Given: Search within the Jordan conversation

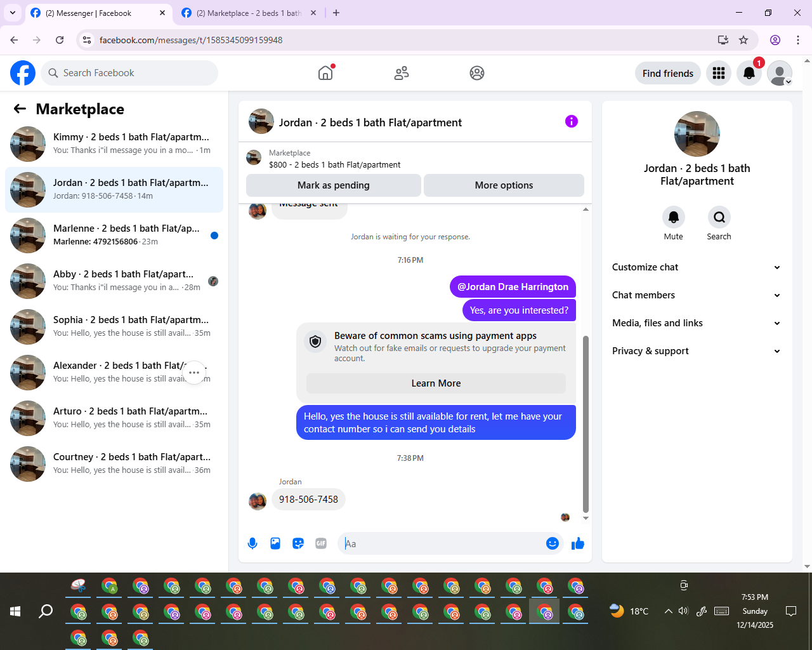Looking at the screenshot, I should coord(719,217).
